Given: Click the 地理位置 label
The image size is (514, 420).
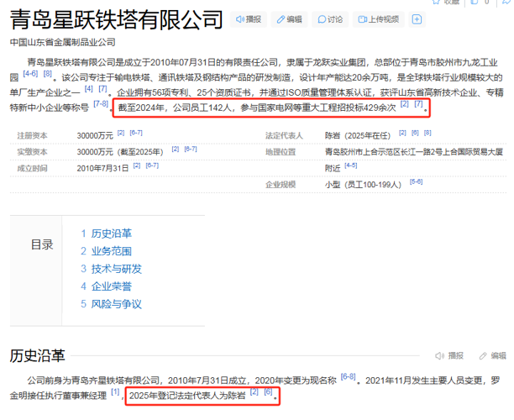Looking at the screenshot, I should pyautogui.click(x=281, y=152).
